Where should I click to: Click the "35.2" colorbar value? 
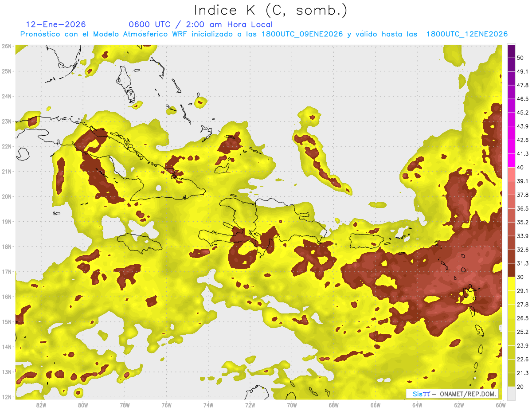(523, 222)
